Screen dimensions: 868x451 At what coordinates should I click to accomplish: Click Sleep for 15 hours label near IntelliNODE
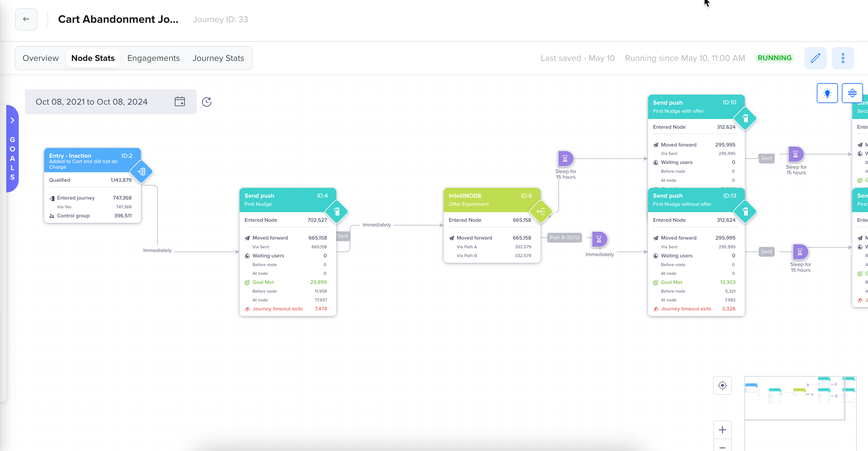point(566,174)
